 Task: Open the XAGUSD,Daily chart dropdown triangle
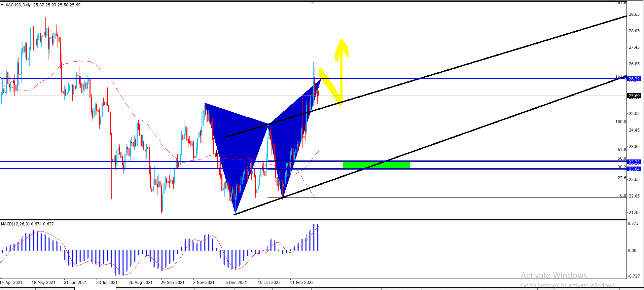click(x=2, y=5)
